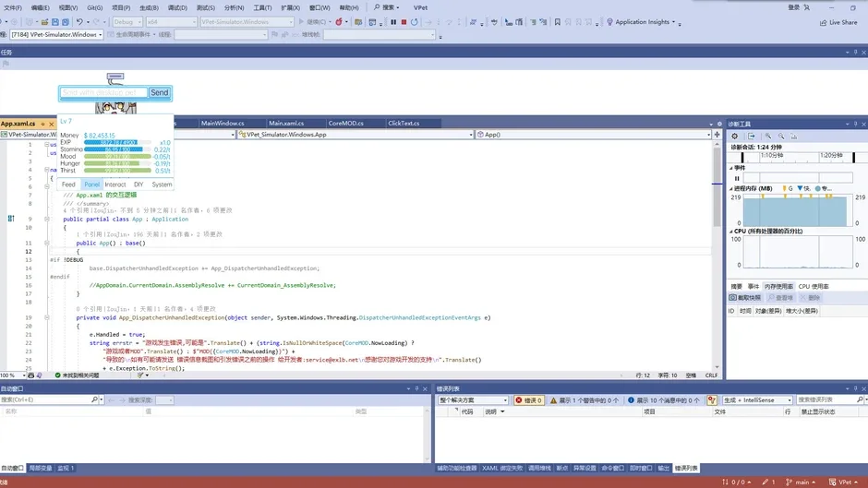Open the pet's Feed menu
This screenshot has height=488, width=868.
[x=68, y=184]
